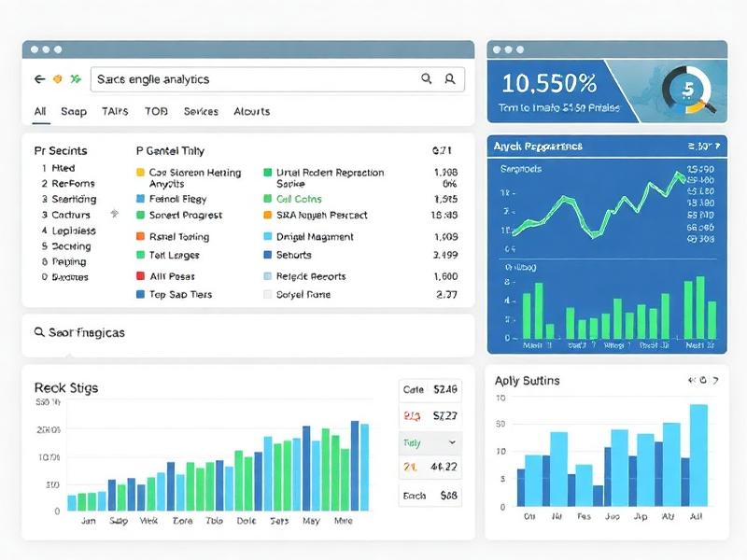
Task: Click the yellow swatch for Cos Storeon Hetting
Action: [x=141, y=172]
